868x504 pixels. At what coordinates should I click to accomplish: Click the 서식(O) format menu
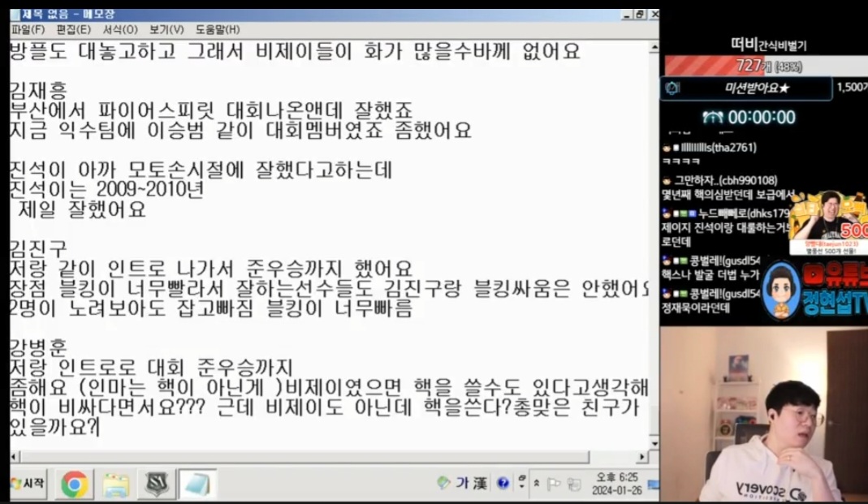point(120,29)
